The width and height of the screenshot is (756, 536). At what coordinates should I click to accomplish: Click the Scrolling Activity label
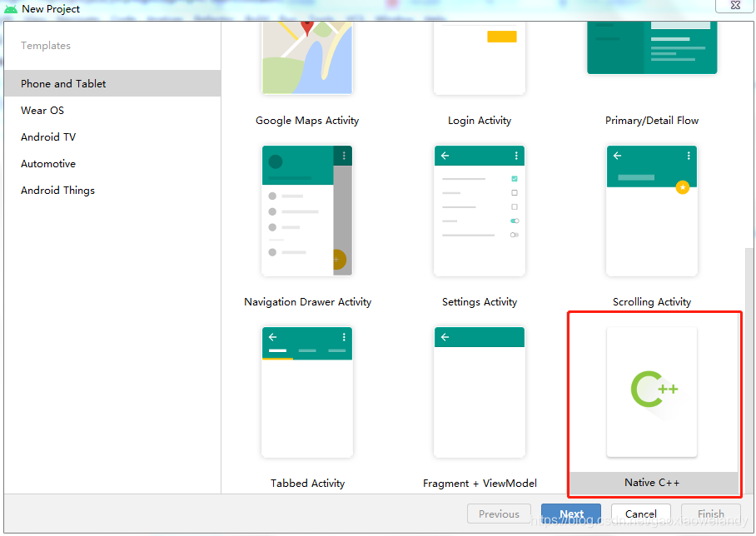click(652, 302)
